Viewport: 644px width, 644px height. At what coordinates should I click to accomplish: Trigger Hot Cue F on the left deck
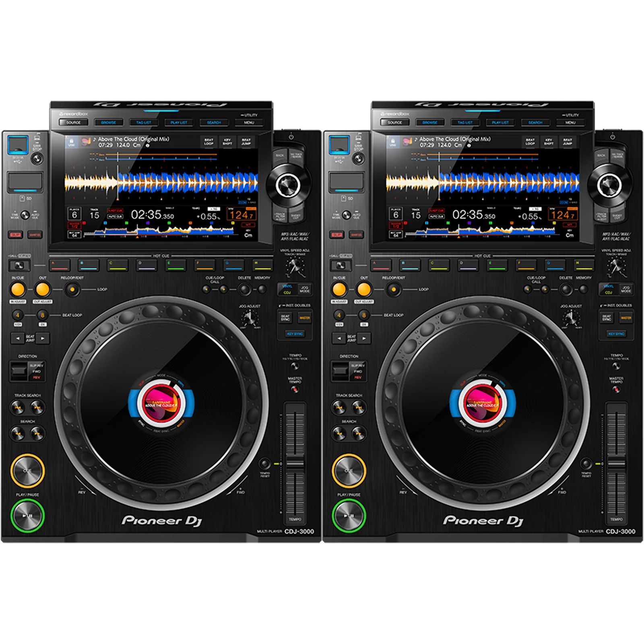click(x=204, y=265)
